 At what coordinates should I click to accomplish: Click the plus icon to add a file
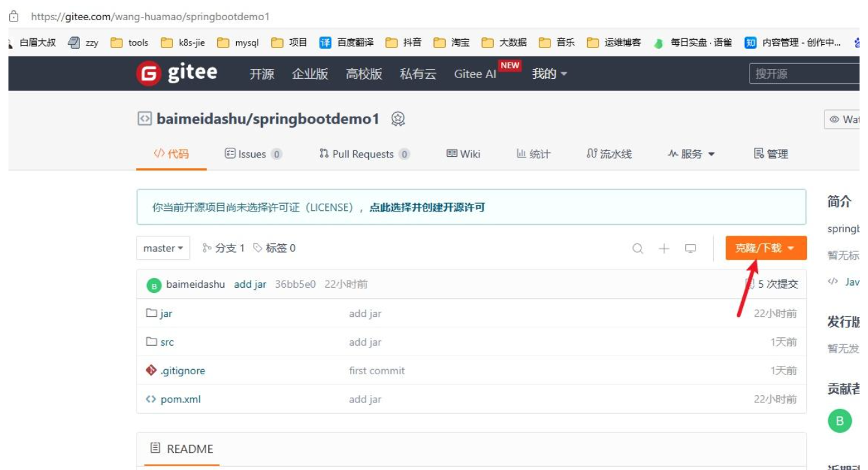[664, 248]
